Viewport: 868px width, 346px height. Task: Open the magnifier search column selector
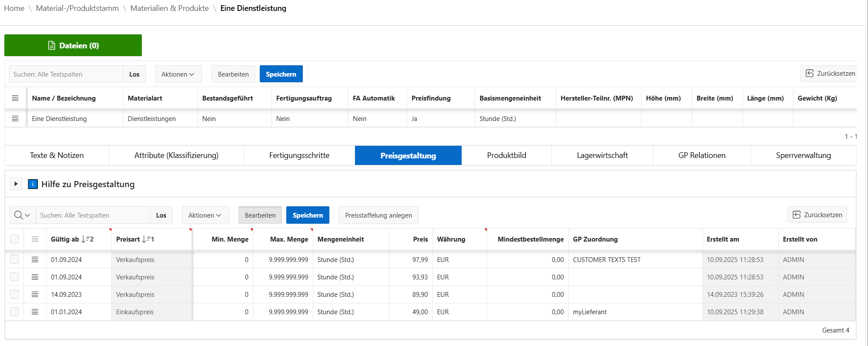tap(22, 215)
